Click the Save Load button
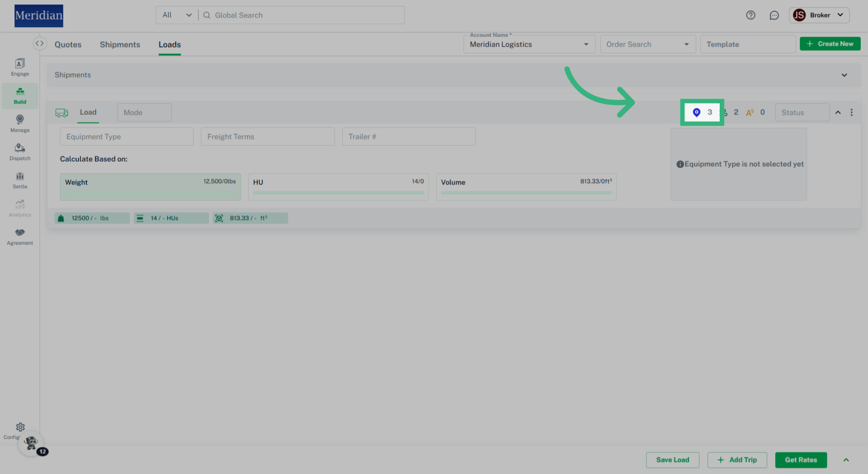The height and width of the screenshot is (474, 868). coord(673,460)
